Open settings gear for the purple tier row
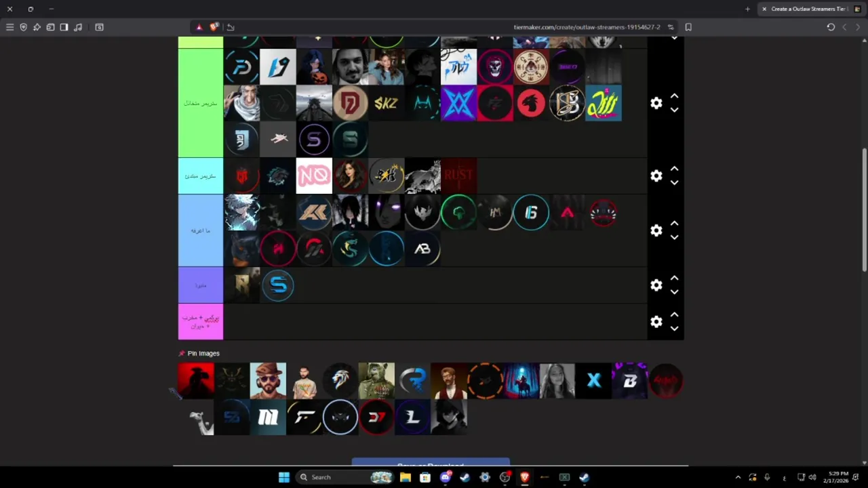This screenshot has width=868, height=488. (656, 285)
